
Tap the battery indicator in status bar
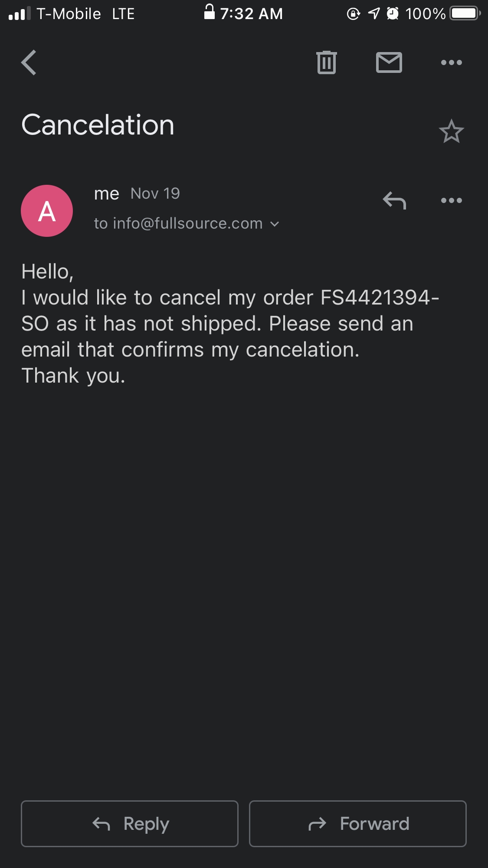click(465, 14)
